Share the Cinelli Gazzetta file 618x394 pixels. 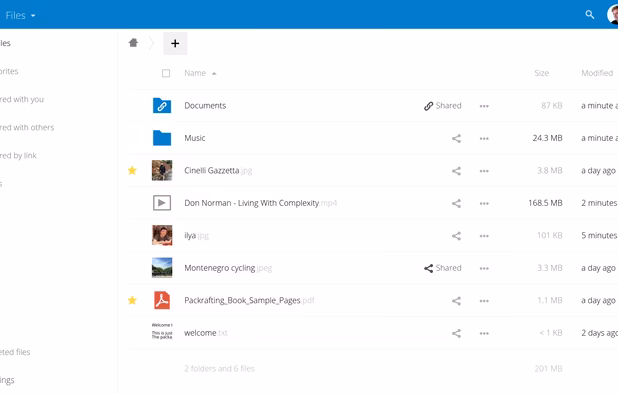(456, 171)
